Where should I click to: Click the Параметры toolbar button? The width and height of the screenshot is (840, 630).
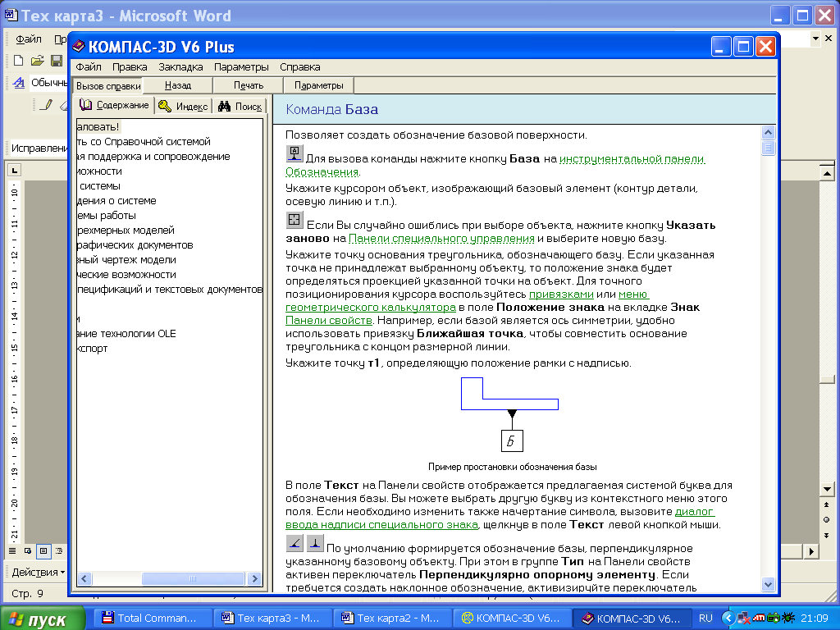(x=319, y=85)
